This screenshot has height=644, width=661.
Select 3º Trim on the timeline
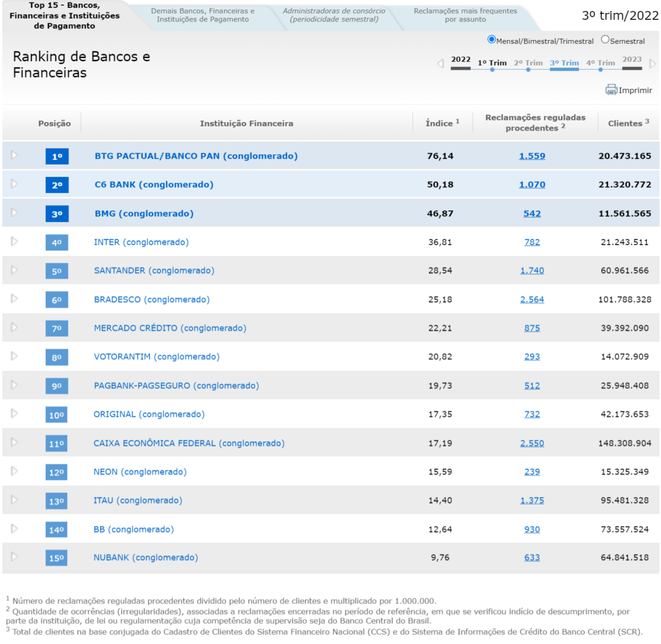point(564,63)
